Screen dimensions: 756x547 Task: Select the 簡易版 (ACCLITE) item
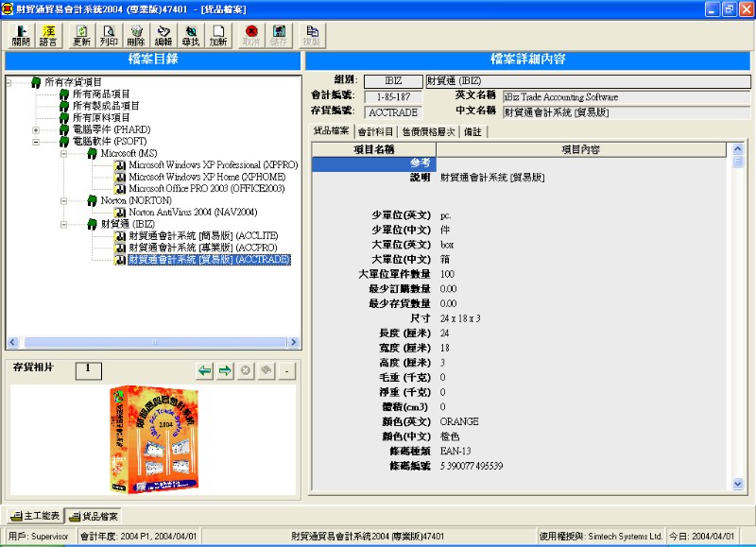203,235
